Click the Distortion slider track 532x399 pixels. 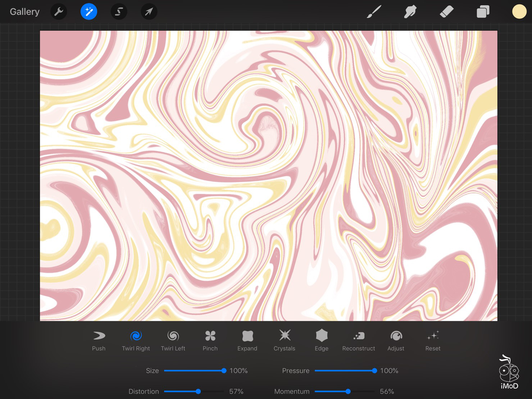tap(180, 391)
